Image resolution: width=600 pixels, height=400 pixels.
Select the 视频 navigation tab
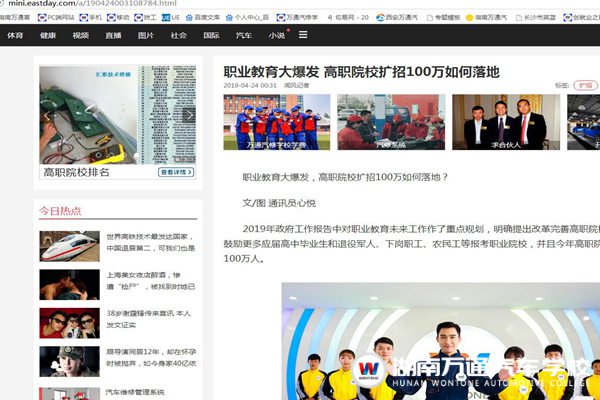coord(81,35)
